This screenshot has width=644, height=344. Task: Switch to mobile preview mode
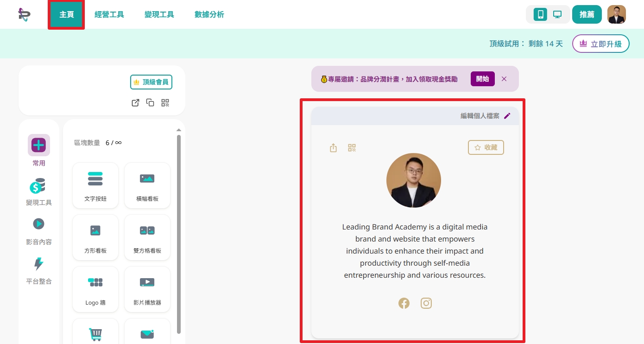pyautogui.click(x=540, y=14)
